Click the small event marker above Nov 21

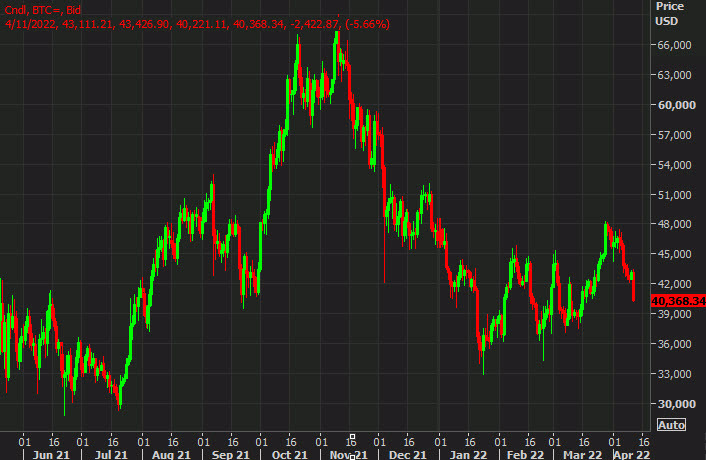(x=351, y=438)
